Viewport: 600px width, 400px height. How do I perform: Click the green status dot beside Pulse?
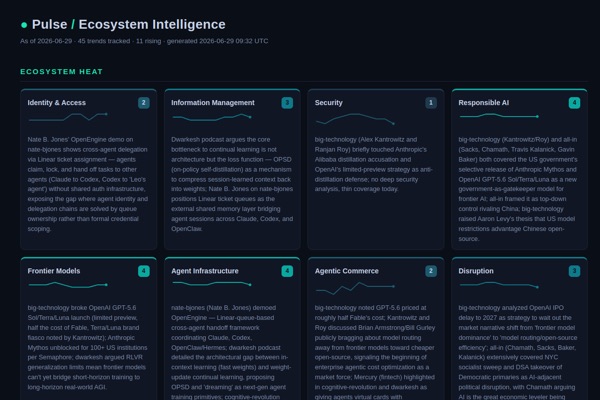(24, 25)
